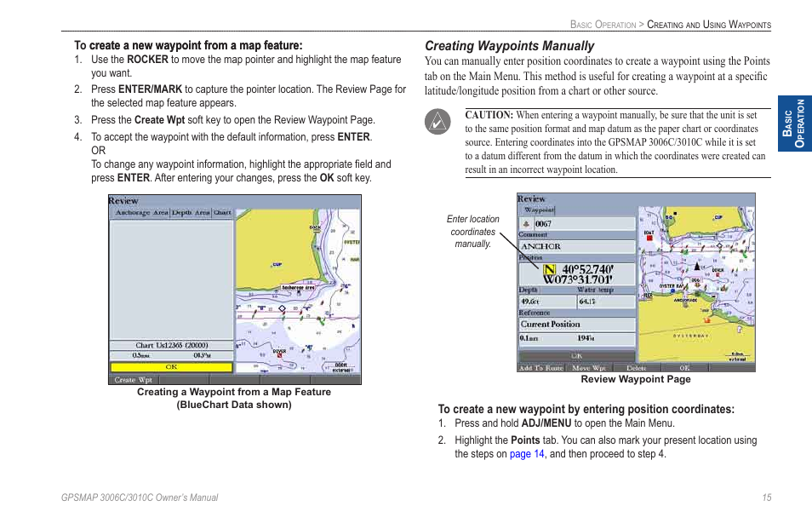This screenshot has height=529, width=812.
Task: Click the ANCHOR comment field
Action: click(x=577, y=247)
